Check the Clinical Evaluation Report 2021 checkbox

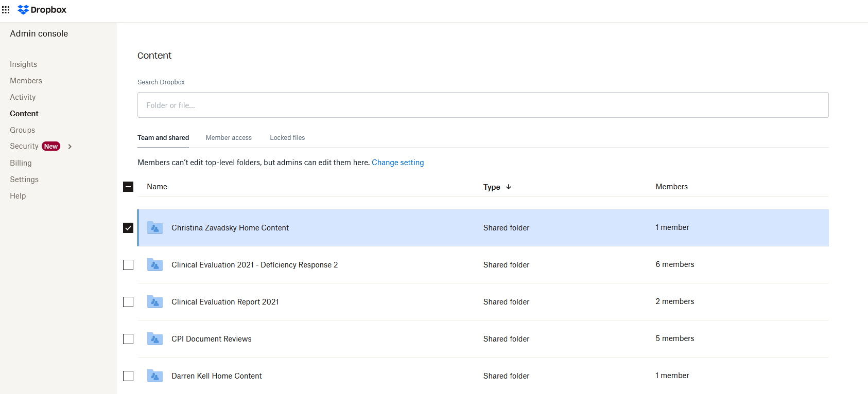[x=128, y=302]
